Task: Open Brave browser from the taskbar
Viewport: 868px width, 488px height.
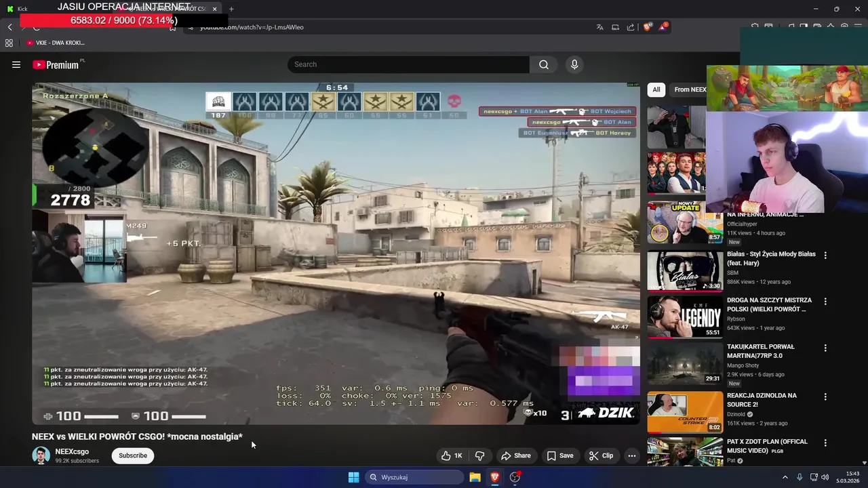Action: (x=495, y=477)
